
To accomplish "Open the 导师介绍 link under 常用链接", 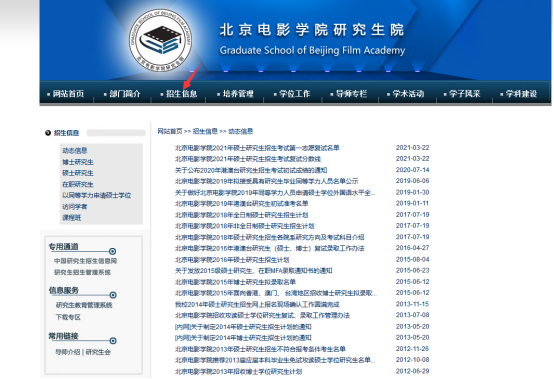I will (x=68, y=352).
